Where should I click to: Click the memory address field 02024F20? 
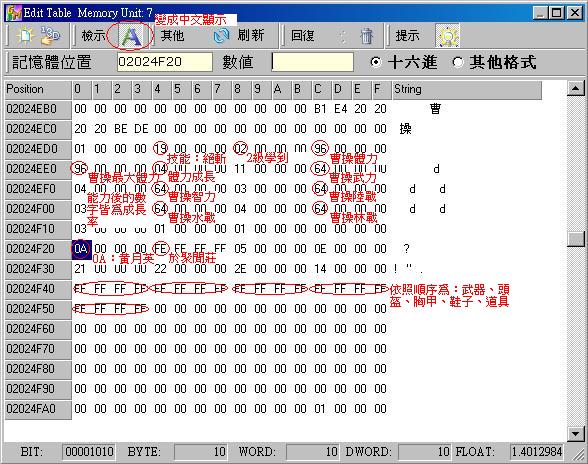point(165,62)
